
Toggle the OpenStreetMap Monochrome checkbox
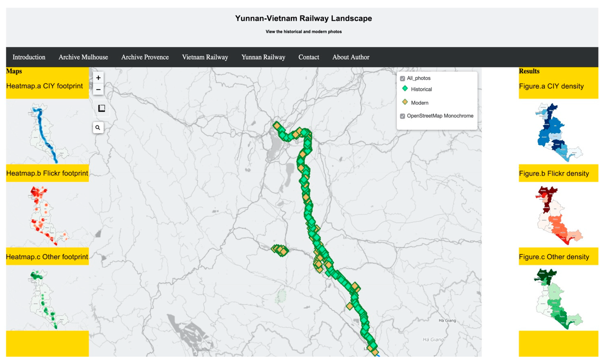pyautogui.click(x=402, y=116)
